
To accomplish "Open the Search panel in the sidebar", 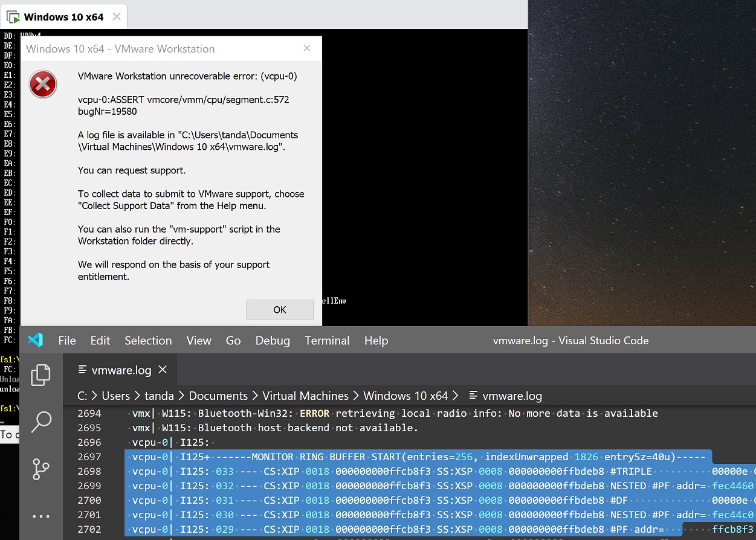I will 40,422.
